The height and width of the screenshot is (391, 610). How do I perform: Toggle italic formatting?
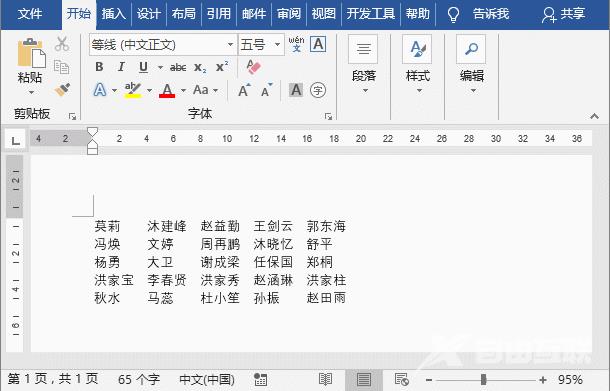click(121, 67)
